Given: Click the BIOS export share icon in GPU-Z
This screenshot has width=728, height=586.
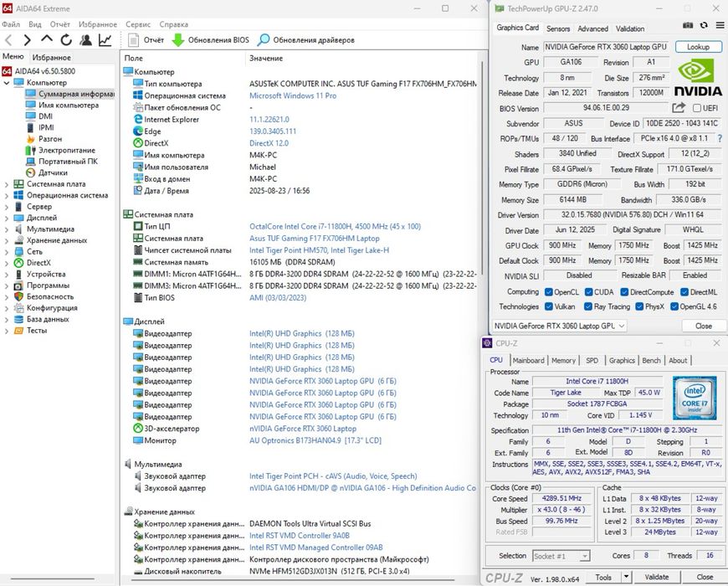Looking at the screenshot, I should click(x=678, y=108).
